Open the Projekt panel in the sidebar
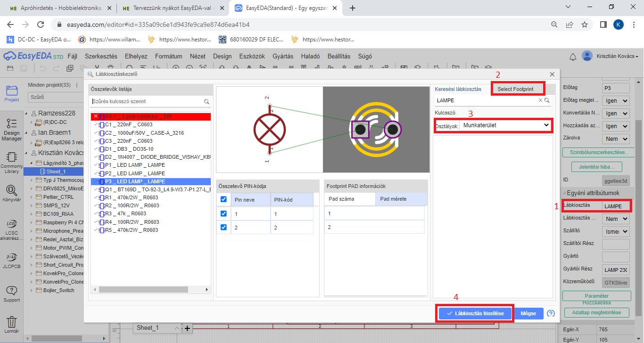This screenshot has width=644, height=343. [x=12, y=93]
